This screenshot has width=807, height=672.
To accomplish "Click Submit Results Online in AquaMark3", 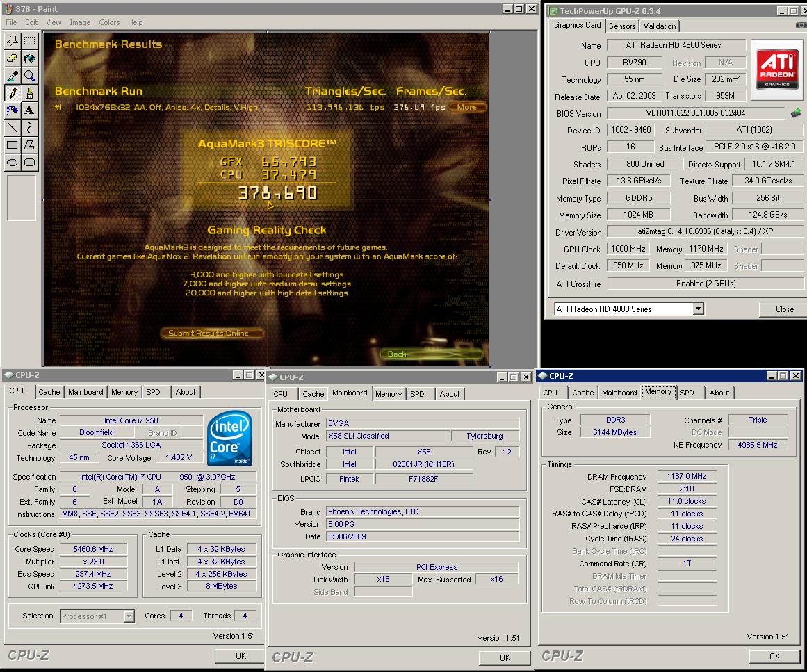I will click(x=211, y=333).
